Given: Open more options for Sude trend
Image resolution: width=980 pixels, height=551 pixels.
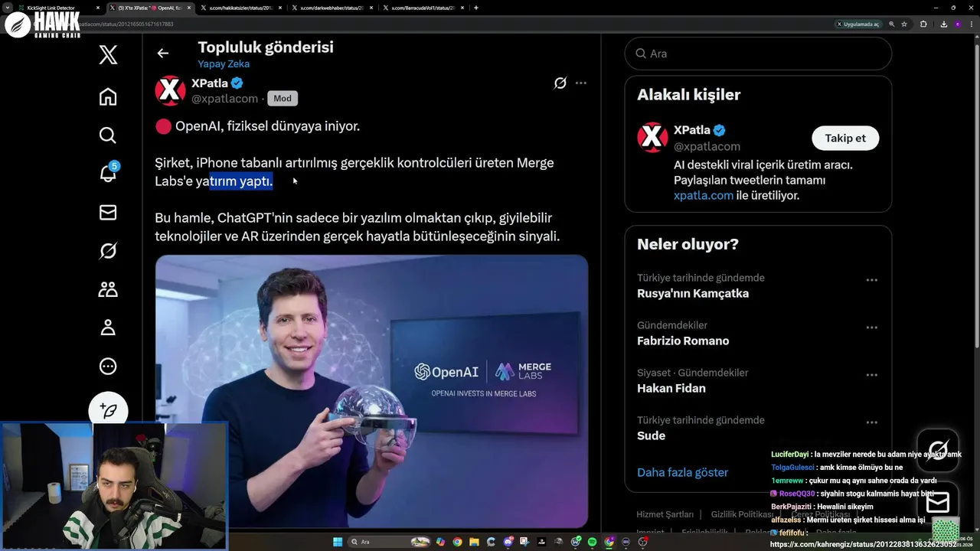Looking at the screenshot, I should click(x=871, y=422).
